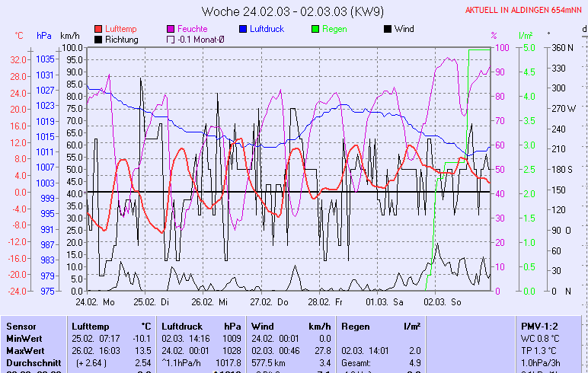
Task: Click the km/h axis unit label
Action: click(x=69, y=36)
